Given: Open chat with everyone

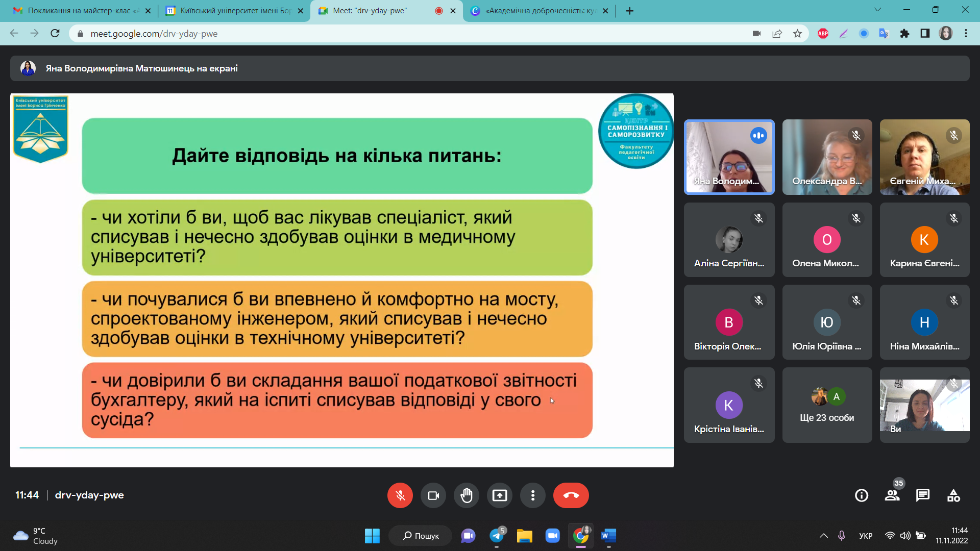Looking at the screenshot, I should (x=922, y=495).
